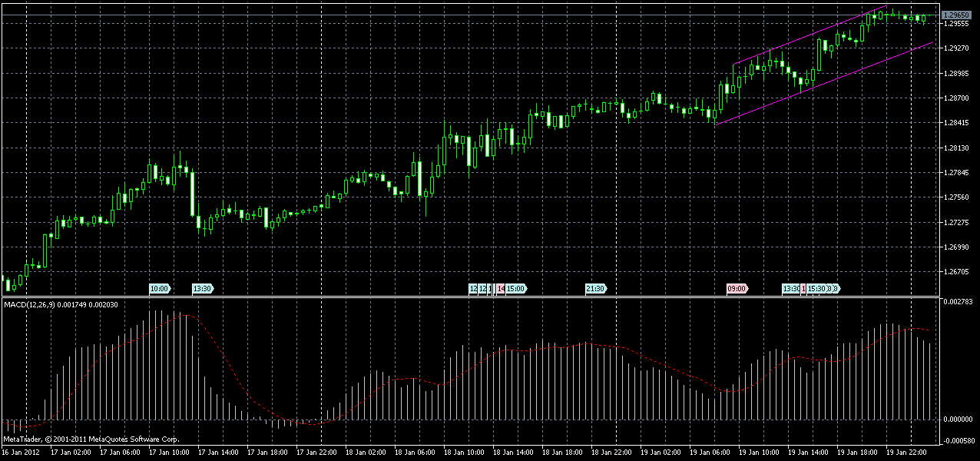Click the "15:30" trade marker near 19 Jan
This screenshot has height=461, width=980.
(x=816, y=289)
